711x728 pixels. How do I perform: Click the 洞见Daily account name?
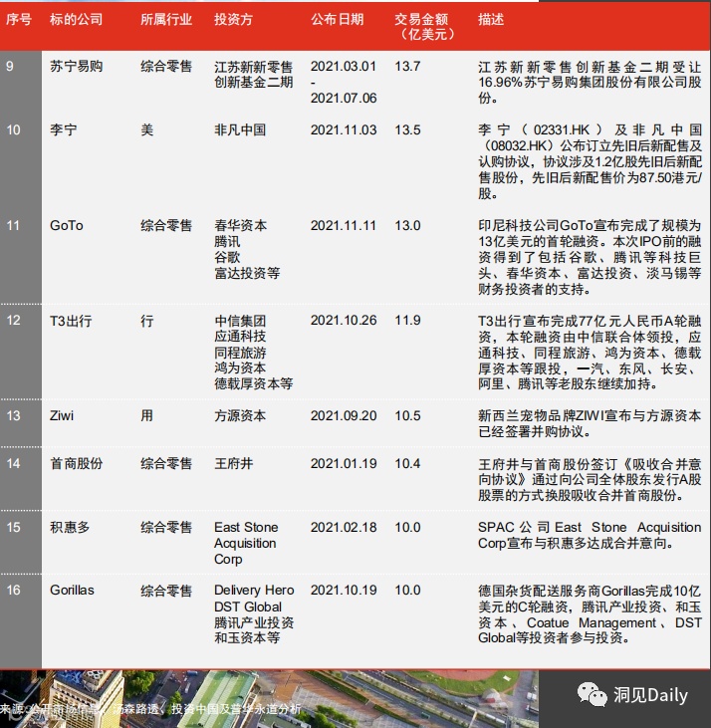[x=650, y=695]
